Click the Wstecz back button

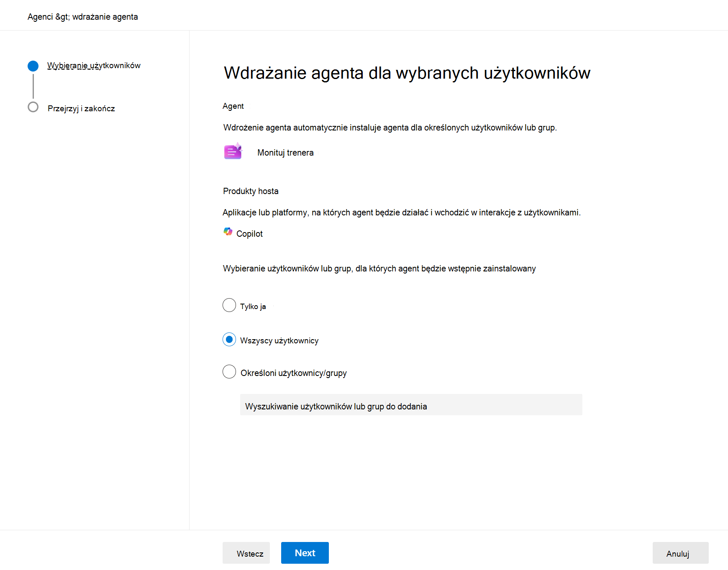coord(246,553)
